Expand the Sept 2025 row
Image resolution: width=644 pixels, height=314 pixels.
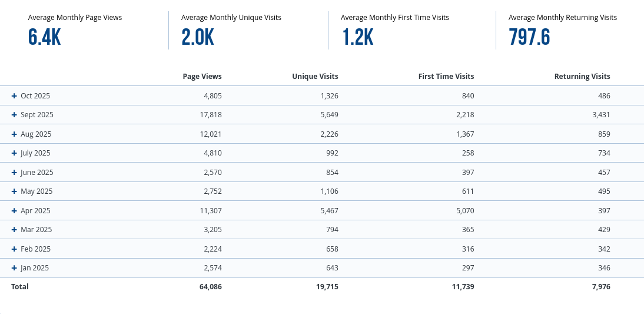[14, 115]
